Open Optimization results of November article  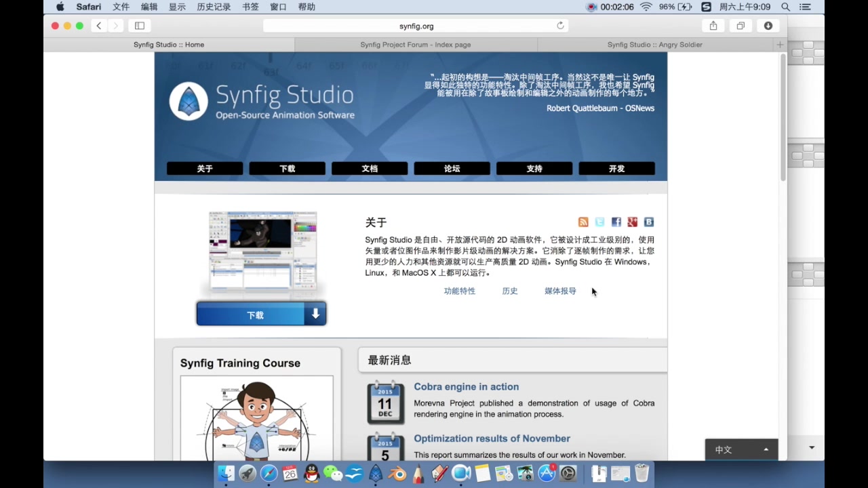(492, 439)
